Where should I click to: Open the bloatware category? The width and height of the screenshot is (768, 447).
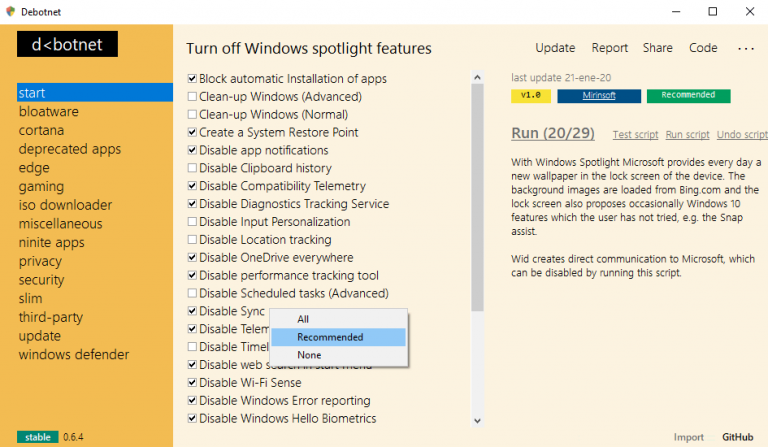48,111
